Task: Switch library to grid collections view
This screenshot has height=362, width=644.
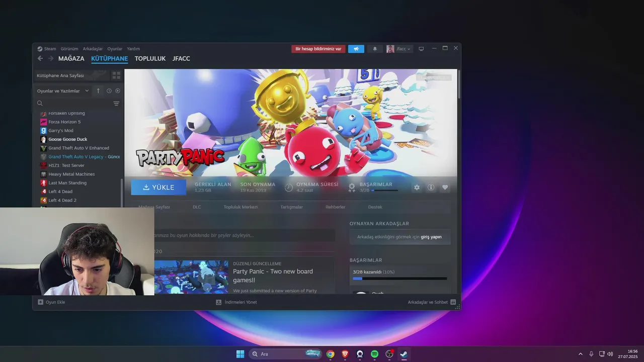Action: pos(116,75)
